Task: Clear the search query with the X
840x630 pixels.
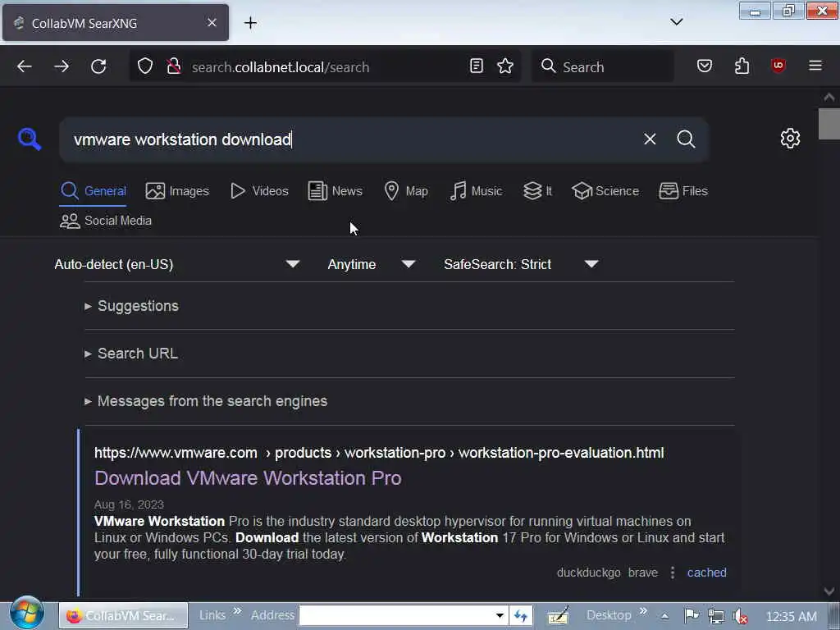Action: [650, 139]
